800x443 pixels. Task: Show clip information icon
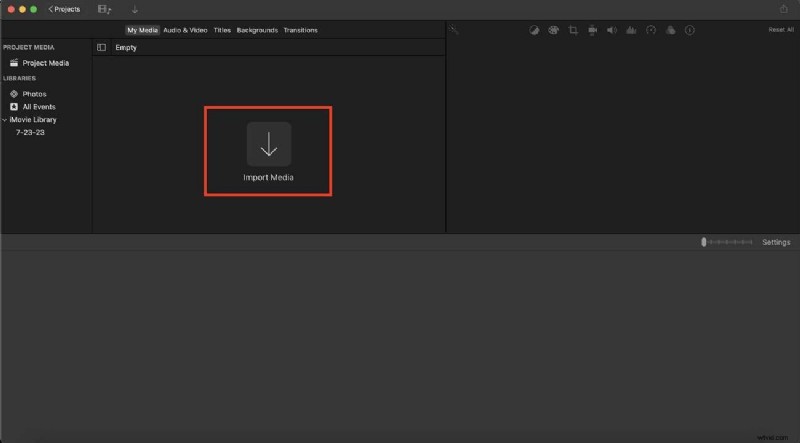[690, 30]
